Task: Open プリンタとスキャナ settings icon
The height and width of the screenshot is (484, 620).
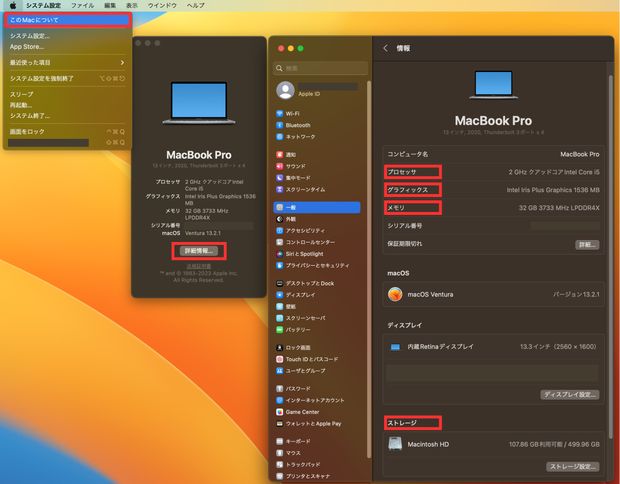Action: point(280,476)
